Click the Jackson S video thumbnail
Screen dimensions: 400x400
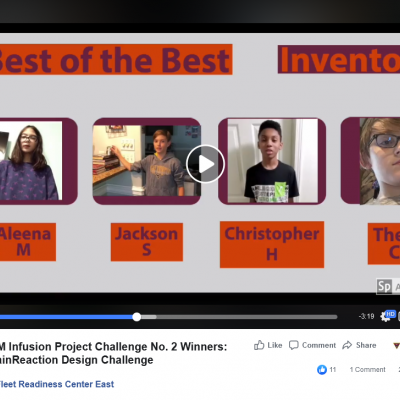click(x=147, y=161)
